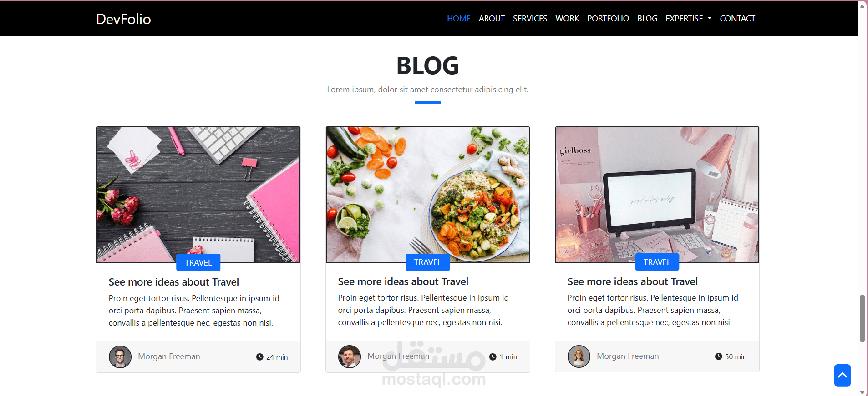The image size is (868, 396).
Task: Click the clock icon beside 1 min
Action: point(492,357)
